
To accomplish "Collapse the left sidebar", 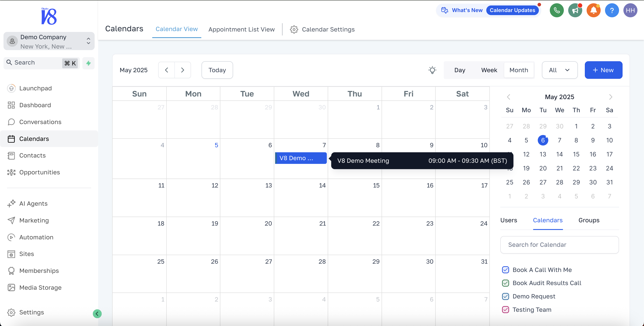I will [x=97, y=314].
